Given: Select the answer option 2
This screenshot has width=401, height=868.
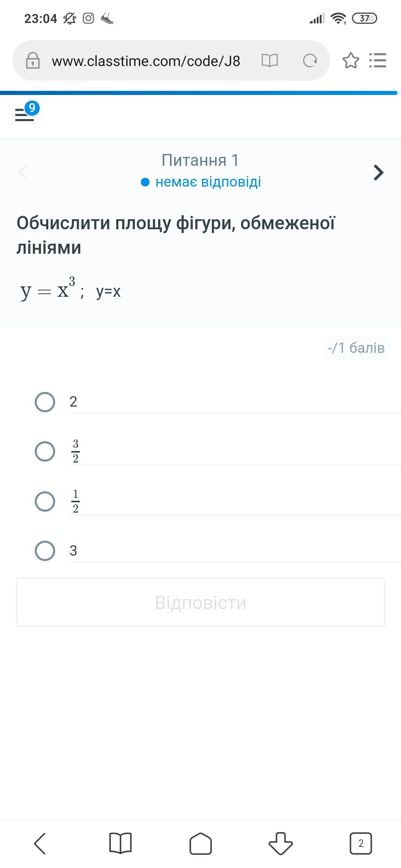Looking at the screenshot, I should pos(45,402).
